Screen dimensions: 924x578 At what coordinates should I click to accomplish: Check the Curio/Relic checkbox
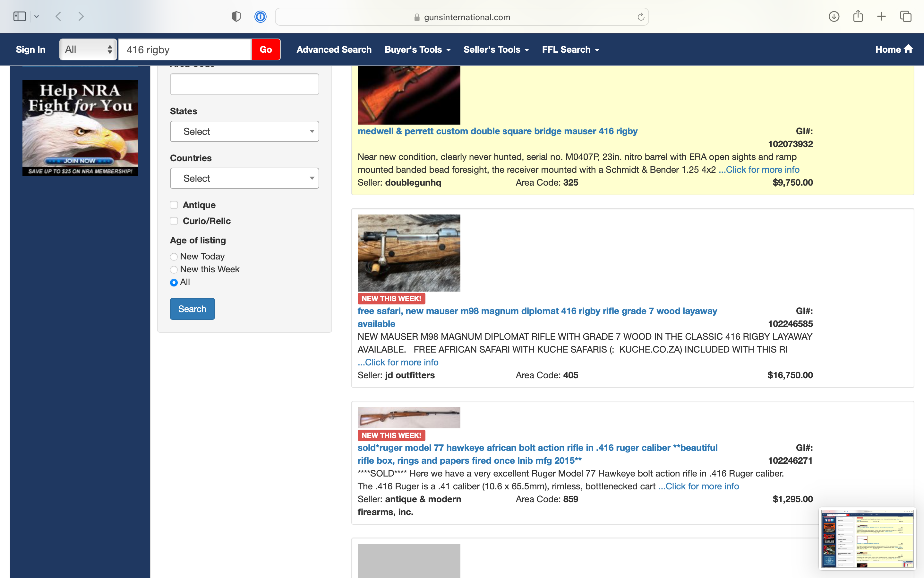pos(174,221)
